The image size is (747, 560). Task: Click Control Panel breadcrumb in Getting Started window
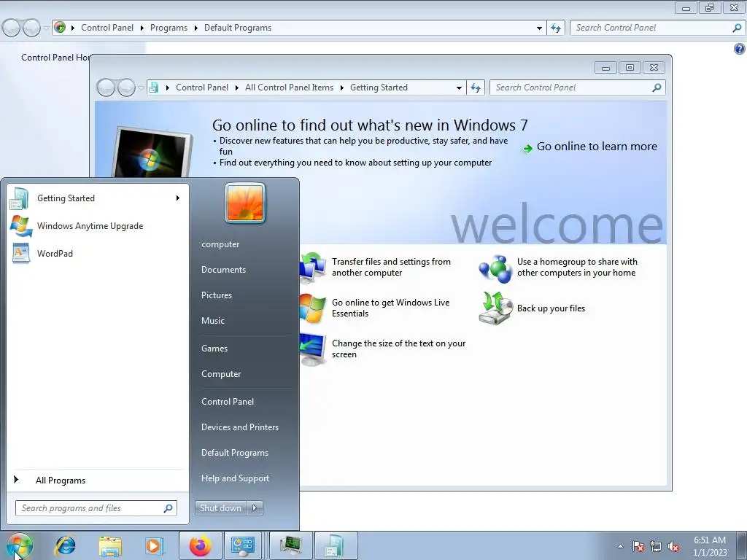202,87
